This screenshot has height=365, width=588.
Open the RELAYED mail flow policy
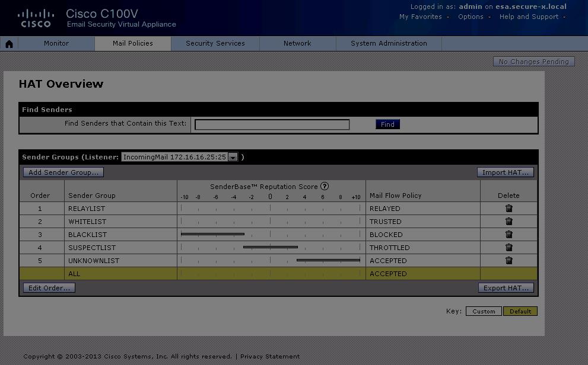[x=384, y=209]
